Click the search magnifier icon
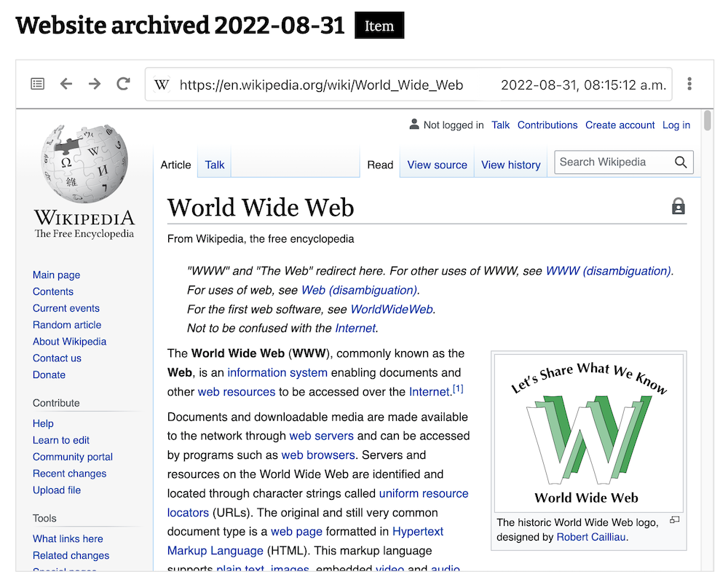Image resolution: width=728 pixels, height=585 pixels. [x=681, y=162]
